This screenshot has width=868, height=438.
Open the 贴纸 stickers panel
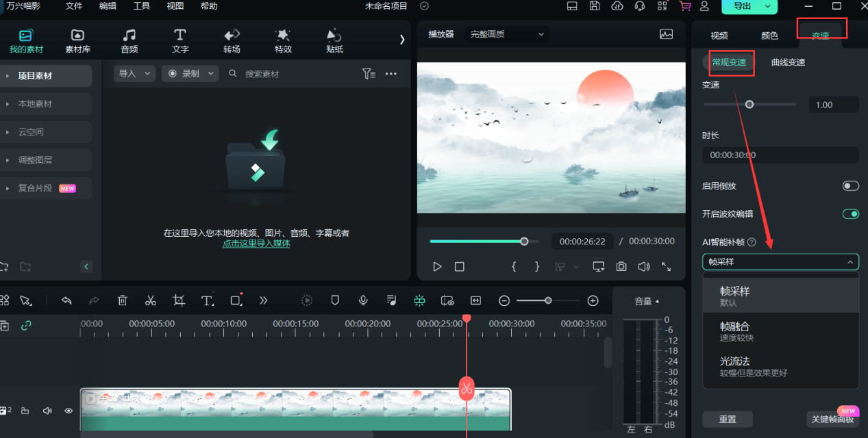click(x=334, y=40)
